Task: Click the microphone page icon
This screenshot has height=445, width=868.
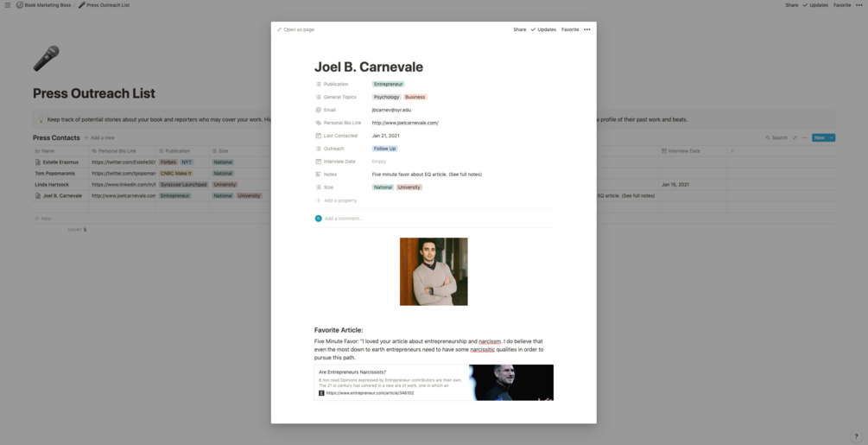Action: pos(46,59)
